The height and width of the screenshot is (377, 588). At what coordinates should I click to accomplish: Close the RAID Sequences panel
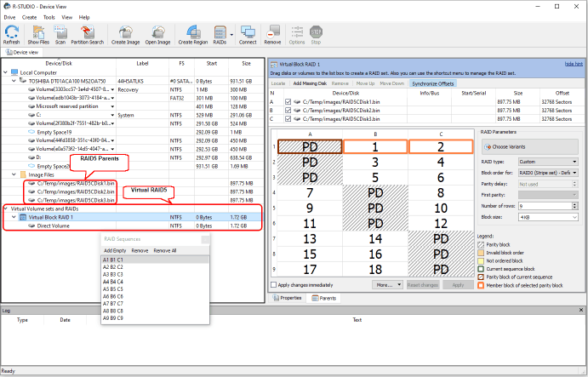coord(205,239)
